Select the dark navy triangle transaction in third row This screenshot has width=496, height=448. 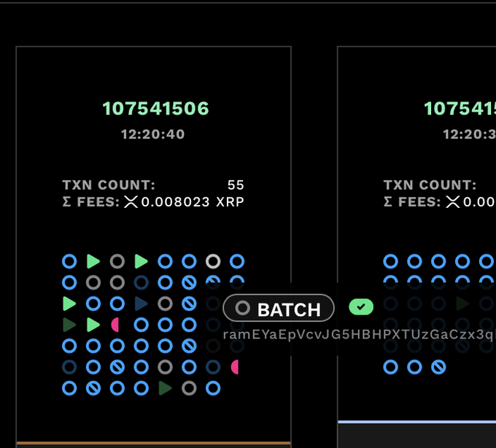coord(141,304)
